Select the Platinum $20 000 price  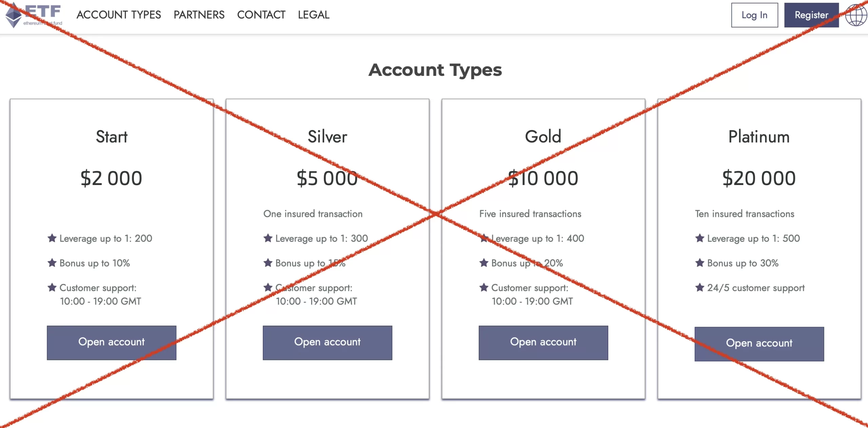[x=759, y=178]
